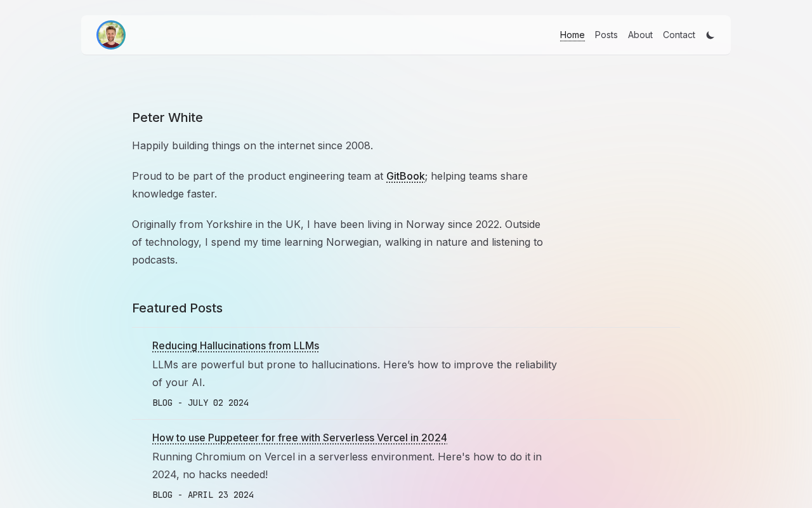
Task: Click the BLOG - JULY 02 2024 label
Action: pos(200,403)
